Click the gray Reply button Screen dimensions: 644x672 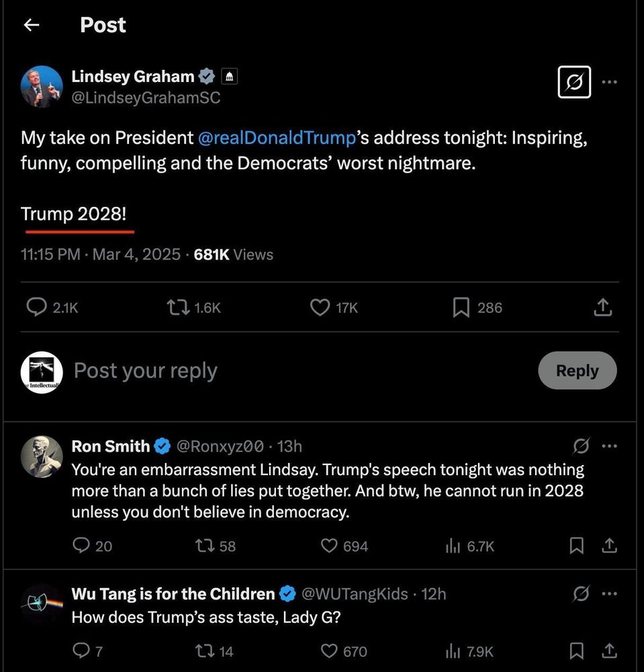[578, 370]
